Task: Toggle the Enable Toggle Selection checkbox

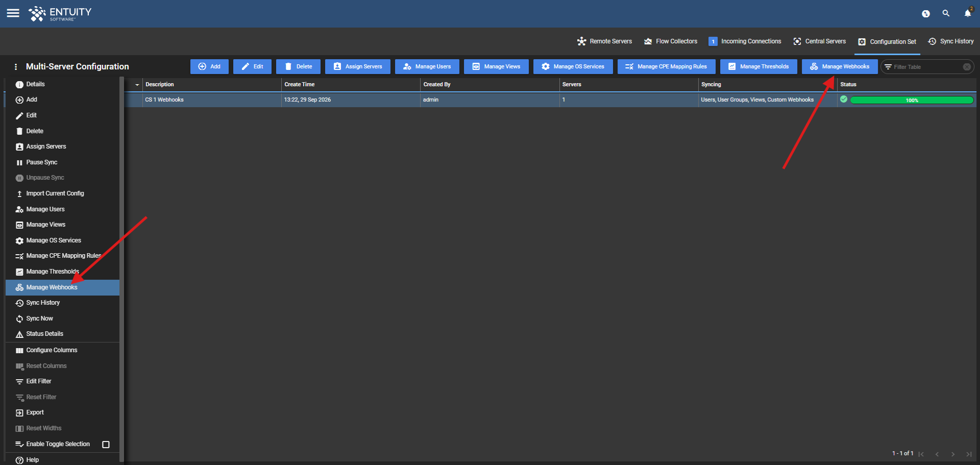Action: point(106,445)
